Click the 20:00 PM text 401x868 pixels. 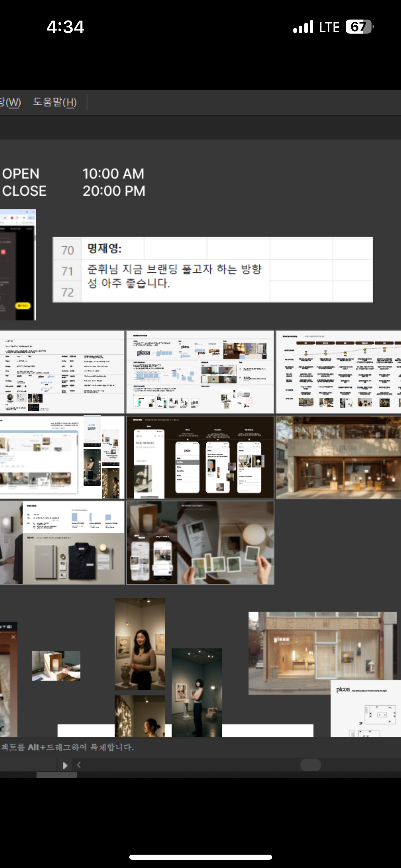pyautogui.click(x=114, y=191)
